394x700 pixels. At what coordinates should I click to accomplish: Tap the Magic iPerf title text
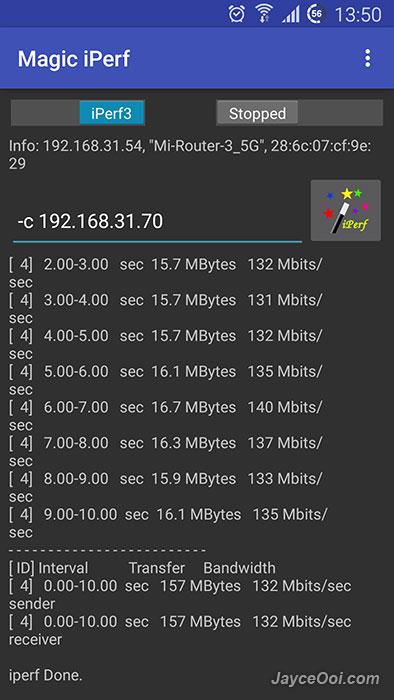(74, 58)
